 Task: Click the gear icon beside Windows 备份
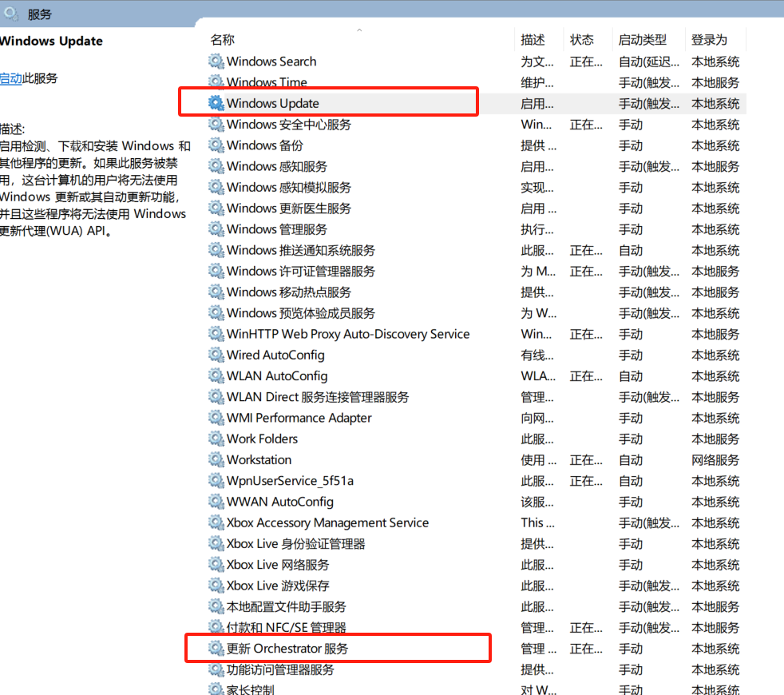tap(216, 145)
